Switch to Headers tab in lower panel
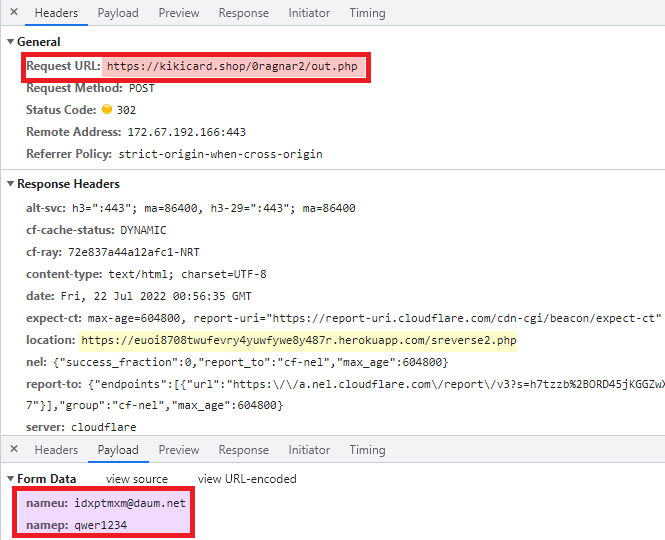 [56, 450]
